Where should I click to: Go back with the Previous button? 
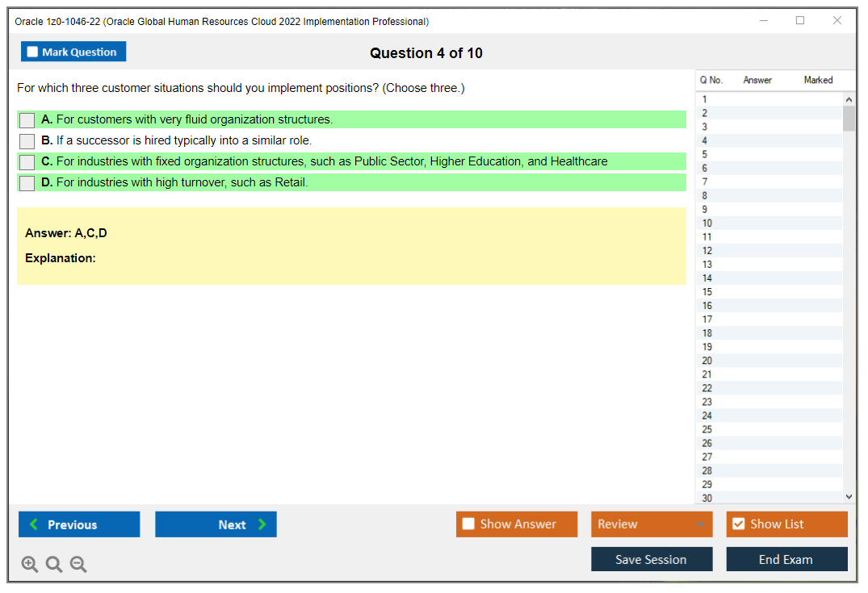pos(78,524)
